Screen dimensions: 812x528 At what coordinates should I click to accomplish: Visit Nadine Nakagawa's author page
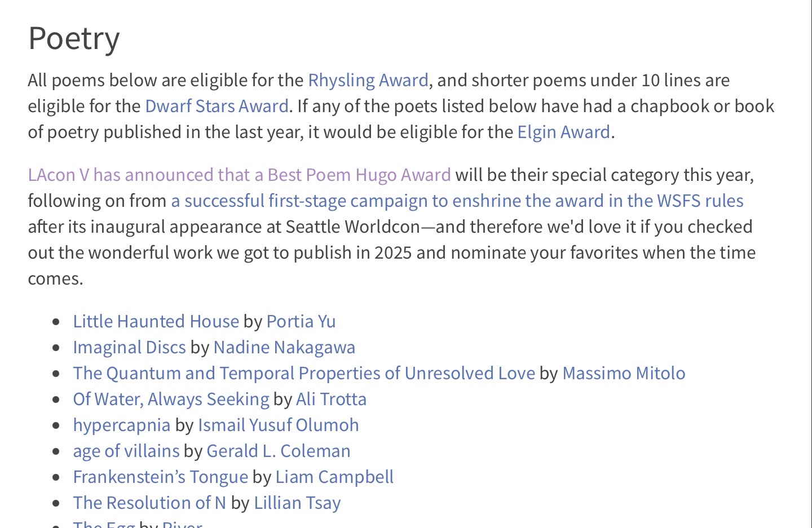tap(284, 348)
